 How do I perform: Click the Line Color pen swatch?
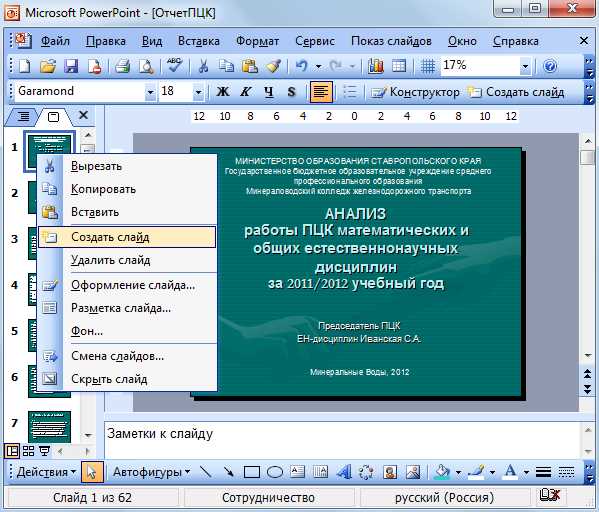[x=476, y=472]
